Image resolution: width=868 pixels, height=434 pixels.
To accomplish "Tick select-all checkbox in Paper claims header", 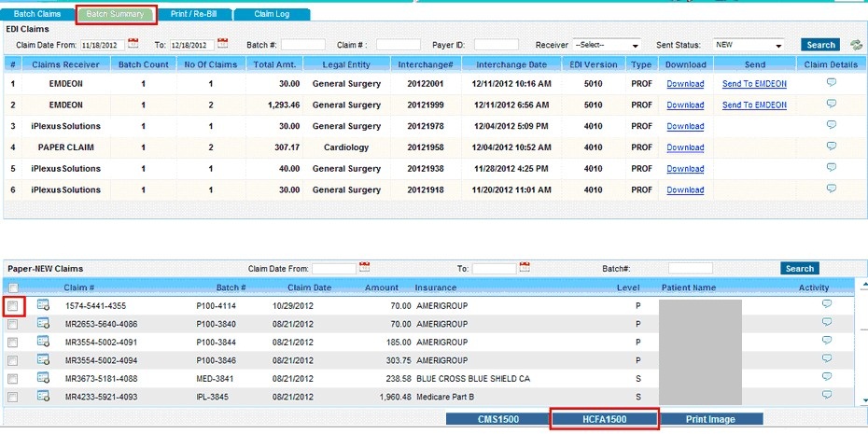I will (13, 287).
